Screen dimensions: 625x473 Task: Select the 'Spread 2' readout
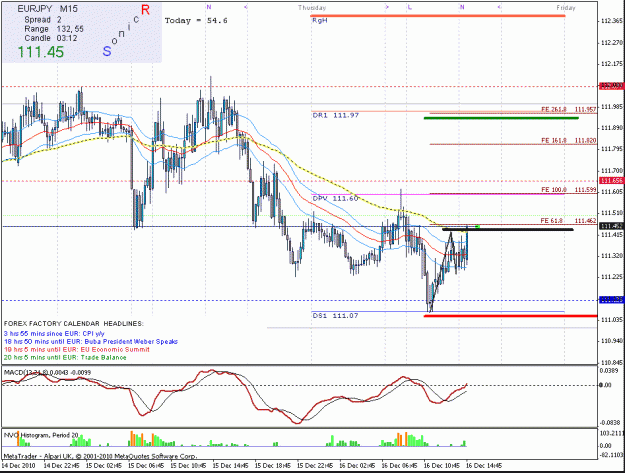[43, 20]
